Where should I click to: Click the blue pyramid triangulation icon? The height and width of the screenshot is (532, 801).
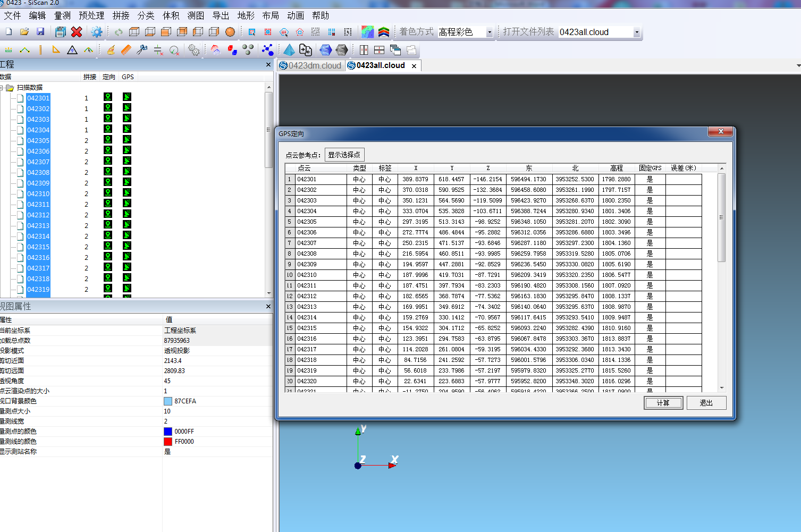point(289,50)
